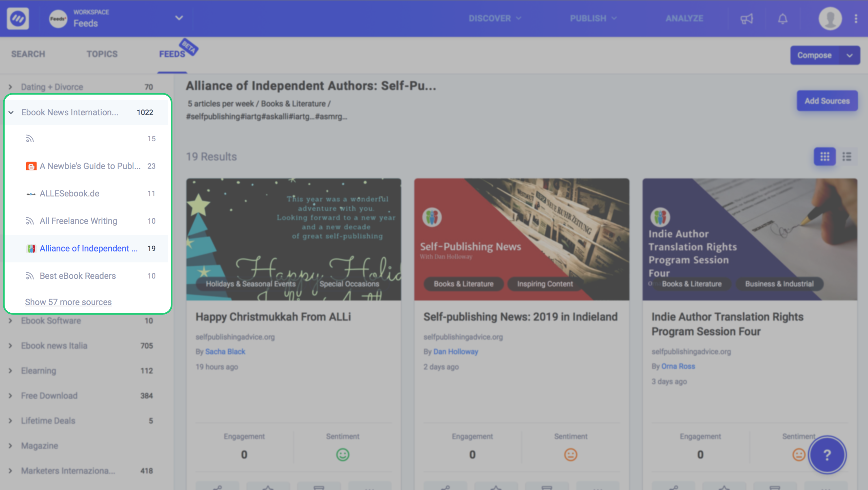The height and width of the screenshot is (490, 868).
Task: Expand the Marketers Internazionali group
Action: pos(11,471)
